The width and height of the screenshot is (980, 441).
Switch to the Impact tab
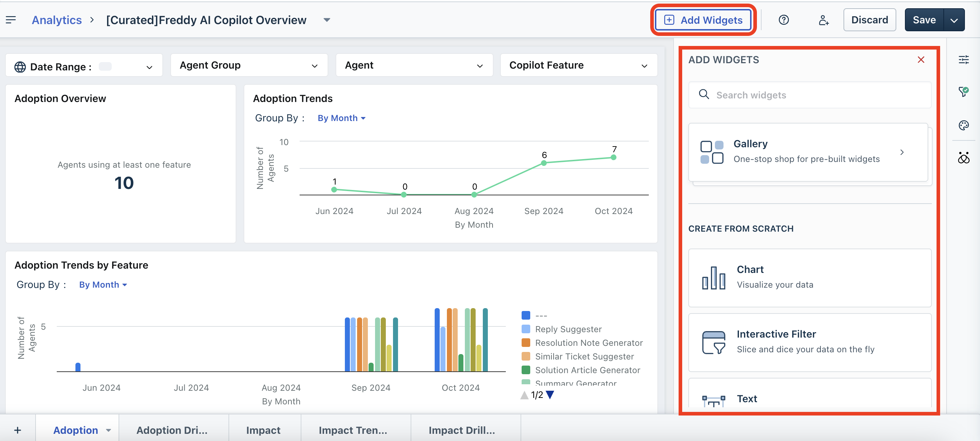[x=263, y=430]
